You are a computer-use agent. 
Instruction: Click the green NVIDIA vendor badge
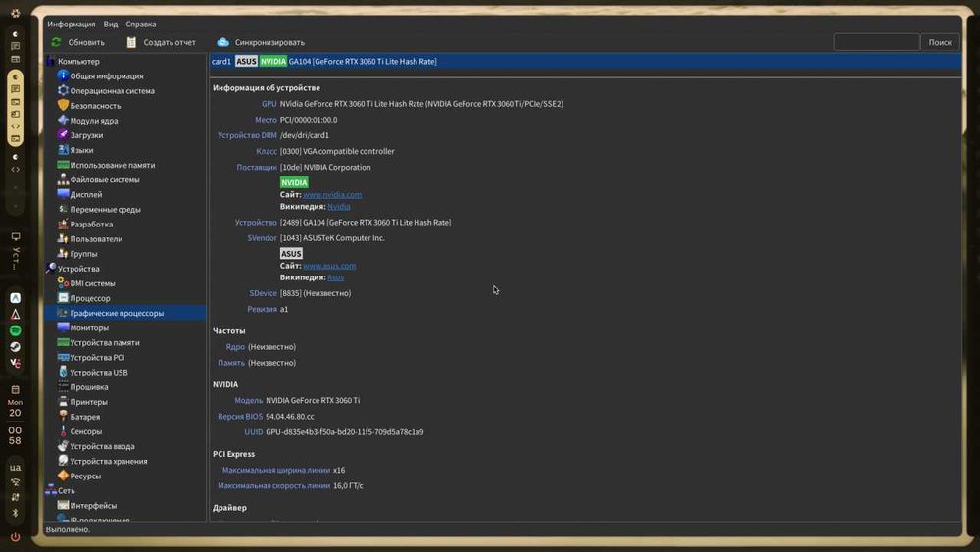294,183
